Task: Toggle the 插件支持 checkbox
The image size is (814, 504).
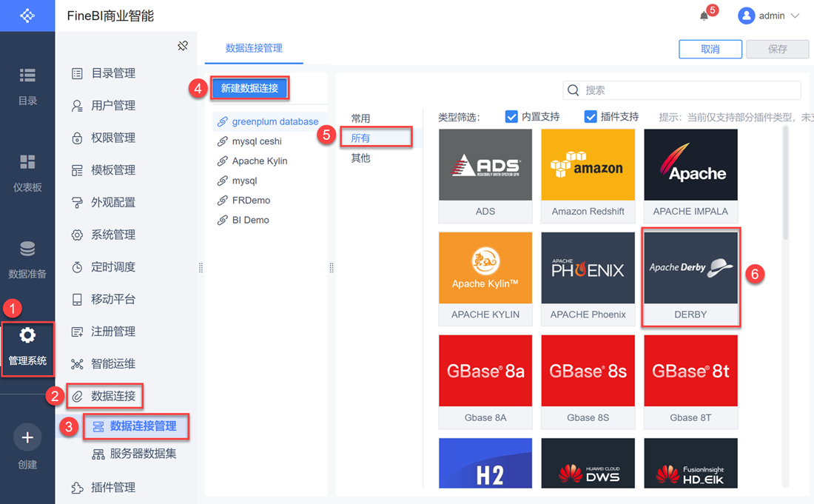Action: tap(591, 117)
